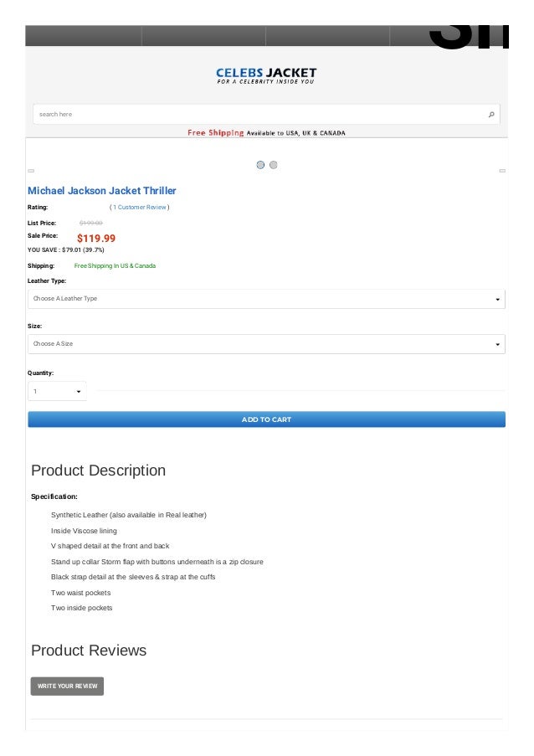
Task: Click the Product Reviews heading
Action: pos(89,651)
